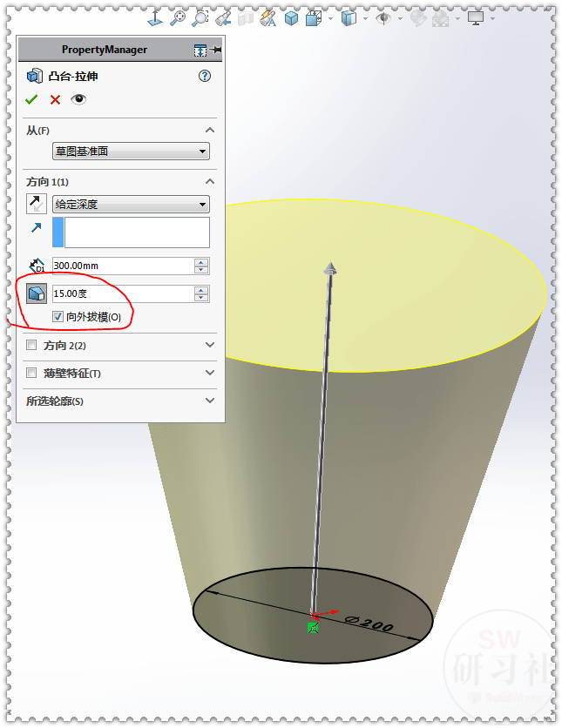Collapse the 方向 1(1) section
562x728 pixels.
[210, 181]
